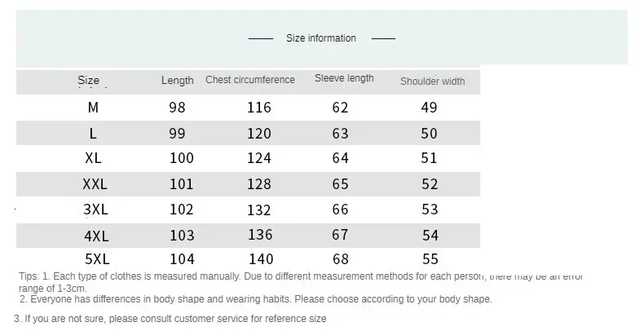Select the 4XL size row label
The height and width of the screenshot is (331, 644).
[x=95, y=235]
